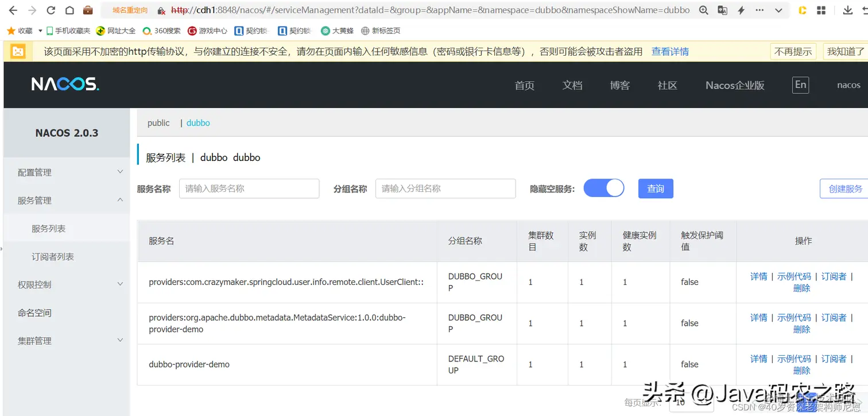Click the warning face icon in yellow banner
Image resolution: width=868 pixels, height=416 pixels.
(18, 51)
